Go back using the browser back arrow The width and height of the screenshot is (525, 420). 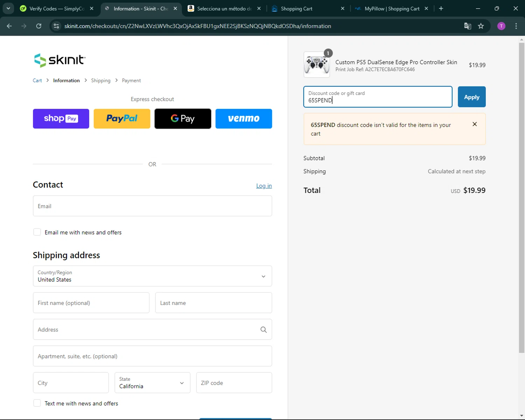tap(9, 26)
